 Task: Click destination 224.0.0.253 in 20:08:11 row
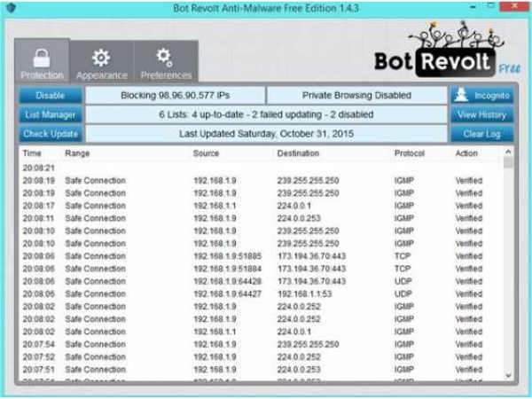299,218
